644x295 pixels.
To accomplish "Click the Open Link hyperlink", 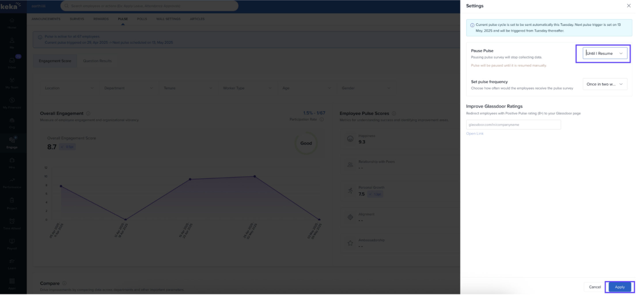I will [475, 134].
